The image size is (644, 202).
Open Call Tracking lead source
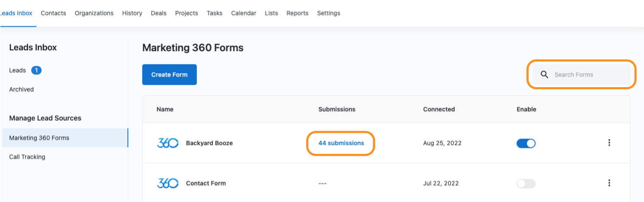point(27,157)
